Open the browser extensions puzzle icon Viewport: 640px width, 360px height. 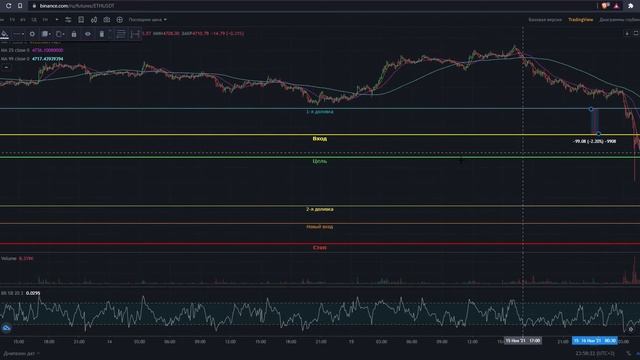[x=631, y=6]
